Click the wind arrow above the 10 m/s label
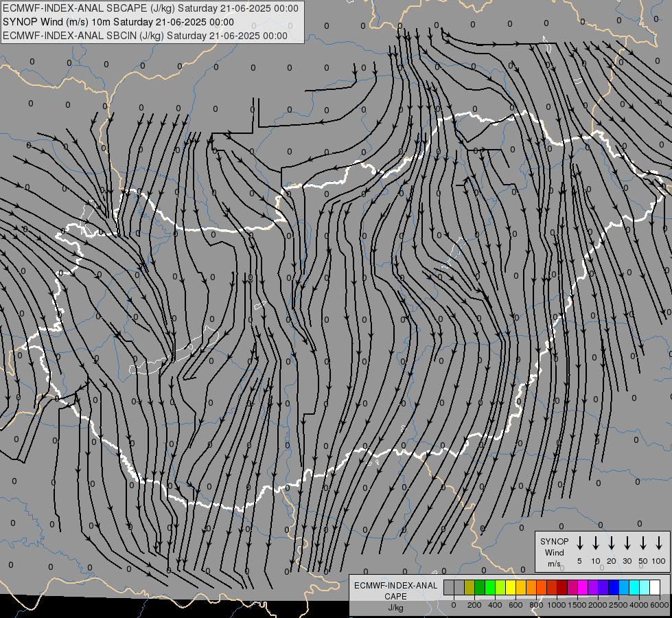672x618 pixels. click(595, 543)
